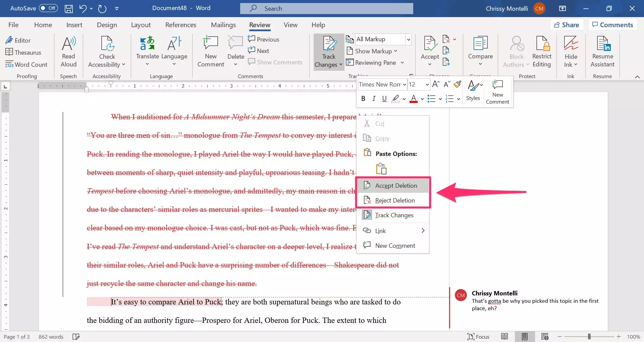Toggle the AutoSave switch

click(x=48, y=8)
